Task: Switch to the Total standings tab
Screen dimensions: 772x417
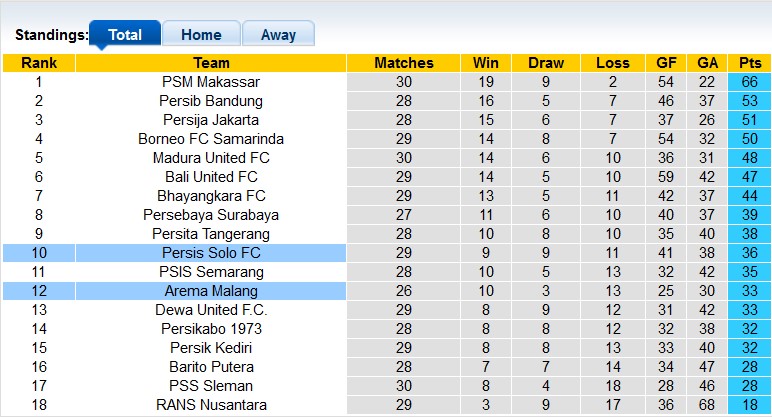Action: click(125, 34)
